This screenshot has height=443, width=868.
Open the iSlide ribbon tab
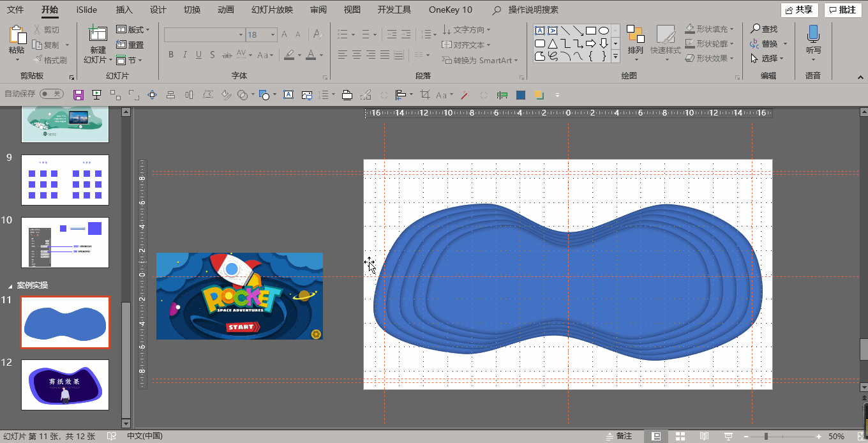86,10
